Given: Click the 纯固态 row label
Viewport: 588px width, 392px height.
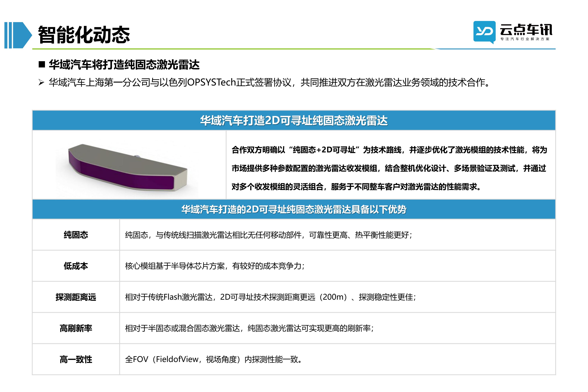Looking at the screenshot, I should click(x=76, y=235).
